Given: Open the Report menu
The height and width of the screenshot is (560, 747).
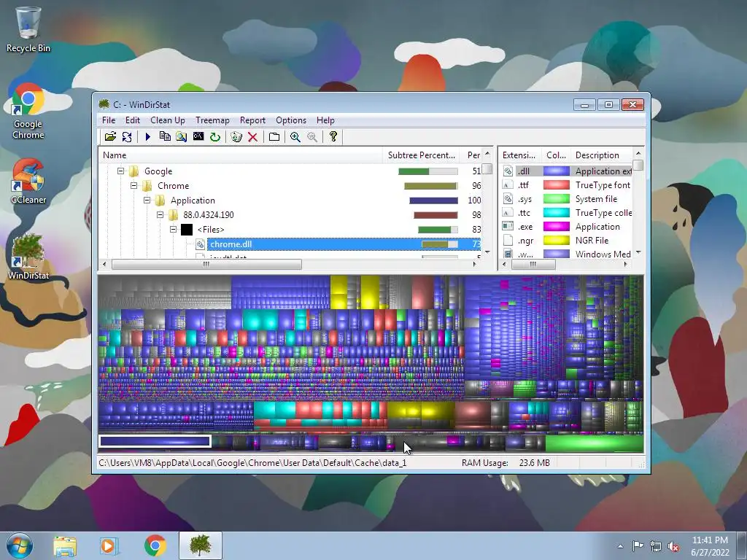Looking at the screenshot, I should point(252,120).
